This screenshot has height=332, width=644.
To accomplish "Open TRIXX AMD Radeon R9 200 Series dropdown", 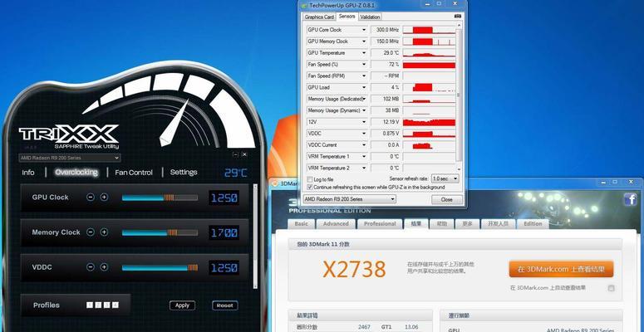I will tap(70, 158).
